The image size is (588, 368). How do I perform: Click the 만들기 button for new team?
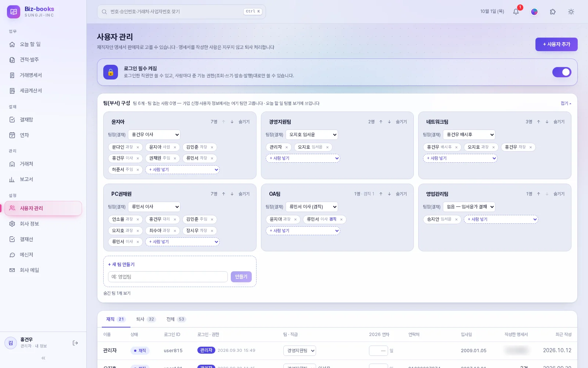[x=241, y=277]
